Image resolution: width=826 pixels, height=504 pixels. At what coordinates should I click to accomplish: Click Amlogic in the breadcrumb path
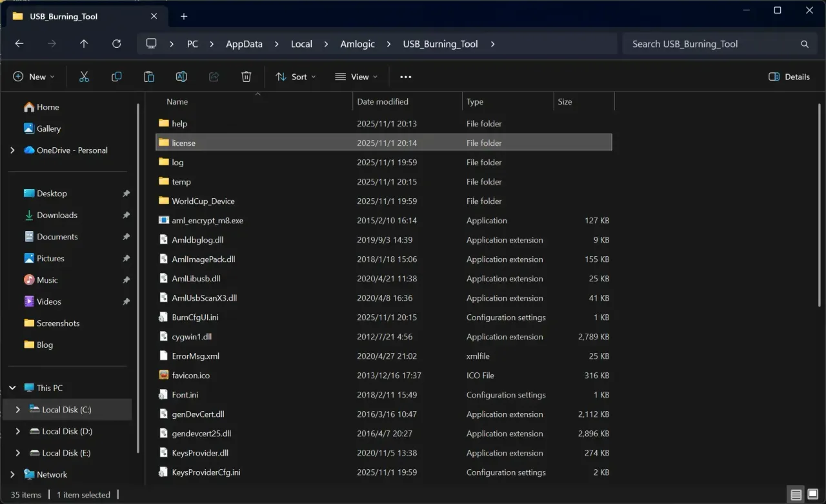[358, 44]
